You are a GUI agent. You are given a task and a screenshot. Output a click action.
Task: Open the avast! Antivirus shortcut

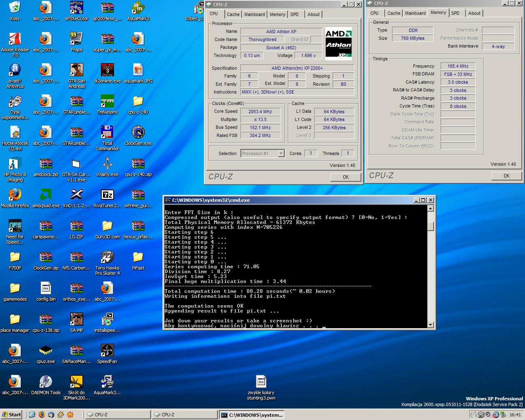(x=15, y=70)
